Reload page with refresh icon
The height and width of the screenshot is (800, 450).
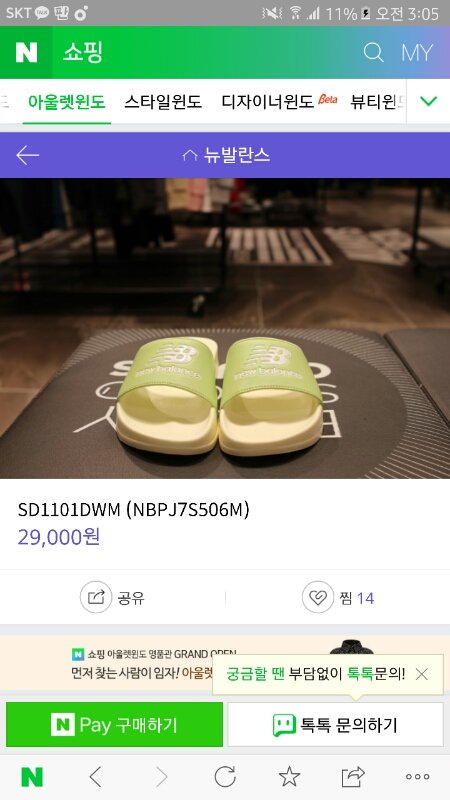click(225, 777)
